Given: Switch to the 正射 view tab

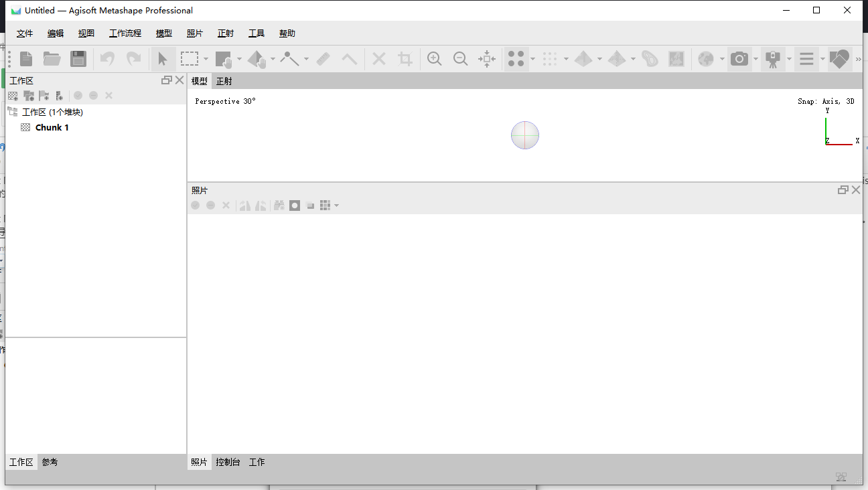Looking at the screenshot, I should [224, 81].
